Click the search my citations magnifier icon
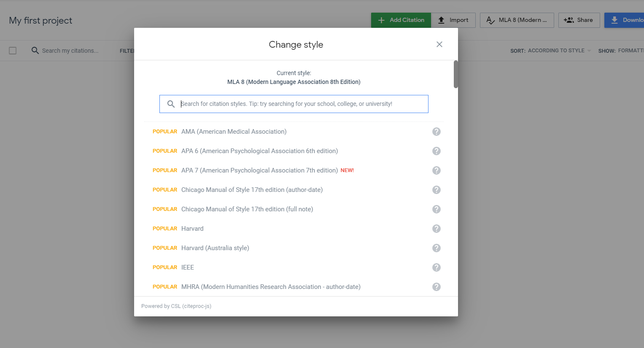Viewport: 644px width, 348px height. [x=35, y=51]
